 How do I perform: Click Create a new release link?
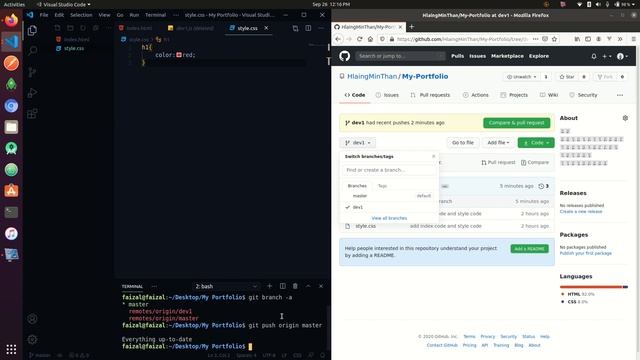[x=581, y=211]
